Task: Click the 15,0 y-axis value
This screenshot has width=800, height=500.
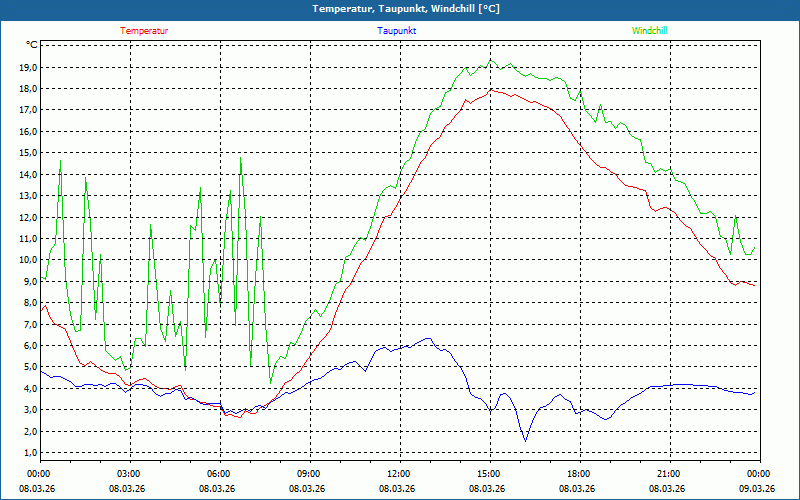Action: click(28, 153)
